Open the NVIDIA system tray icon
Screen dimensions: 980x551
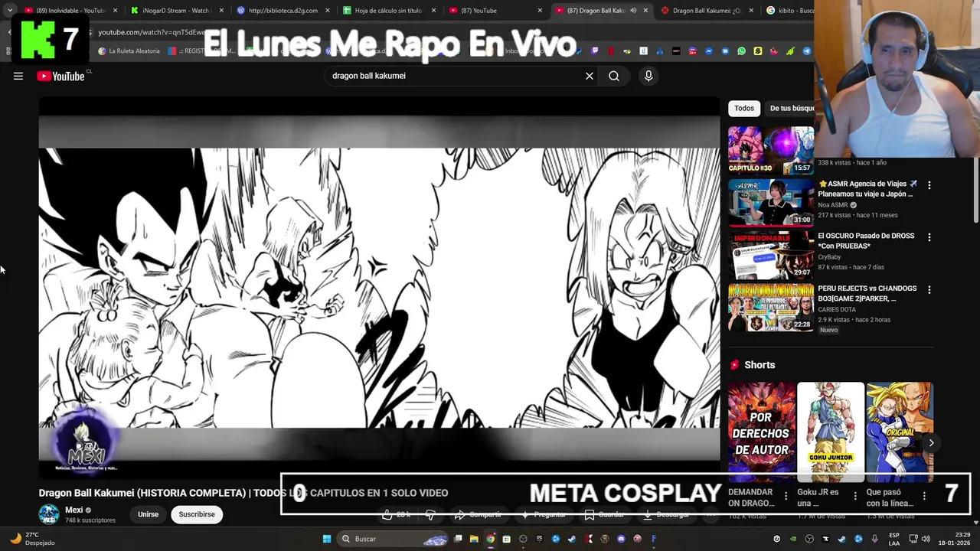point(793,539)
